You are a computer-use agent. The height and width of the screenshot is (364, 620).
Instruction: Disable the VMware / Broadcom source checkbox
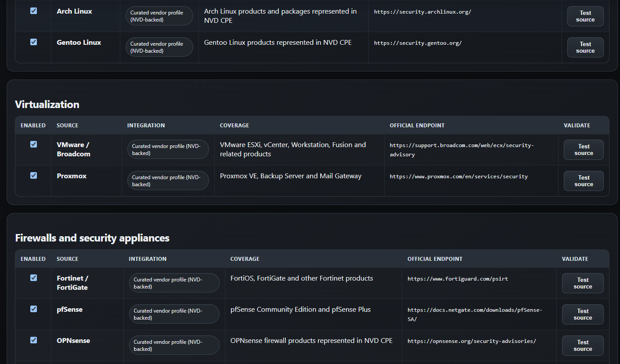[x=33, y=144]
